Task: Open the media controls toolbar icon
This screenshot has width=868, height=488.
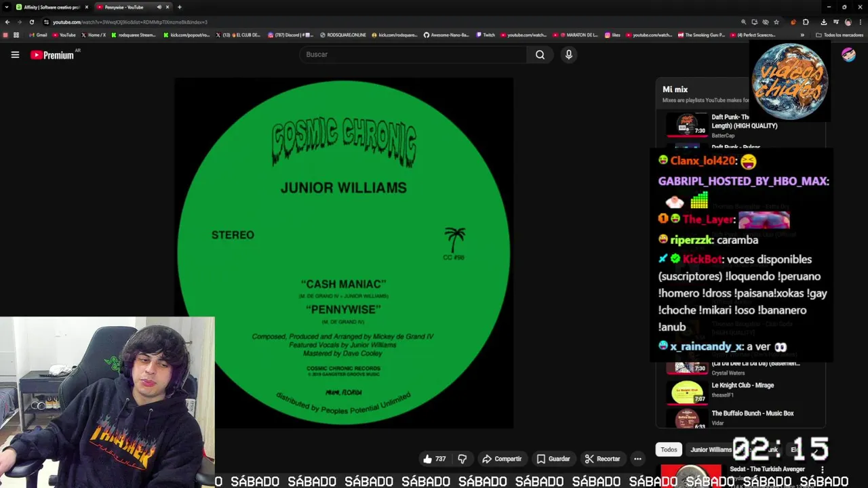Action: tap(836, 22)
